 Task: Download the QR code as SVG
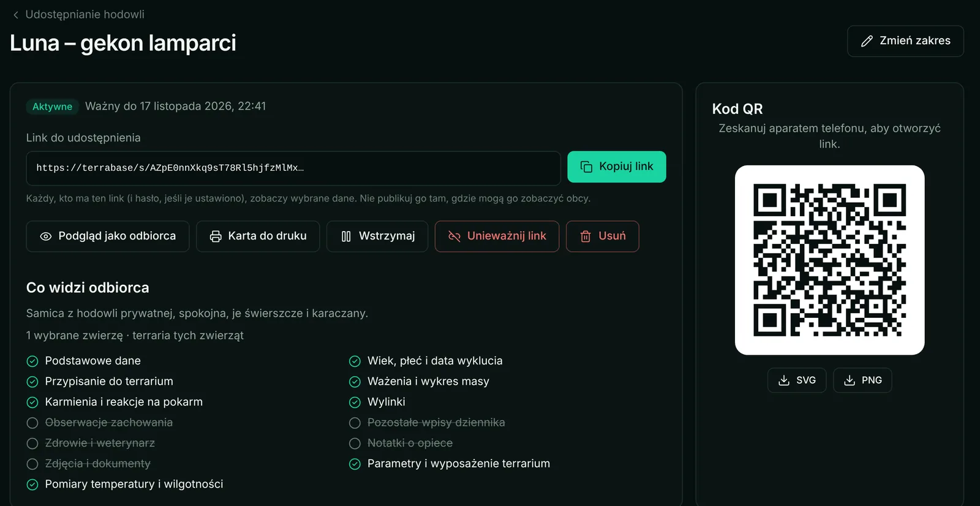pos(796,380)
